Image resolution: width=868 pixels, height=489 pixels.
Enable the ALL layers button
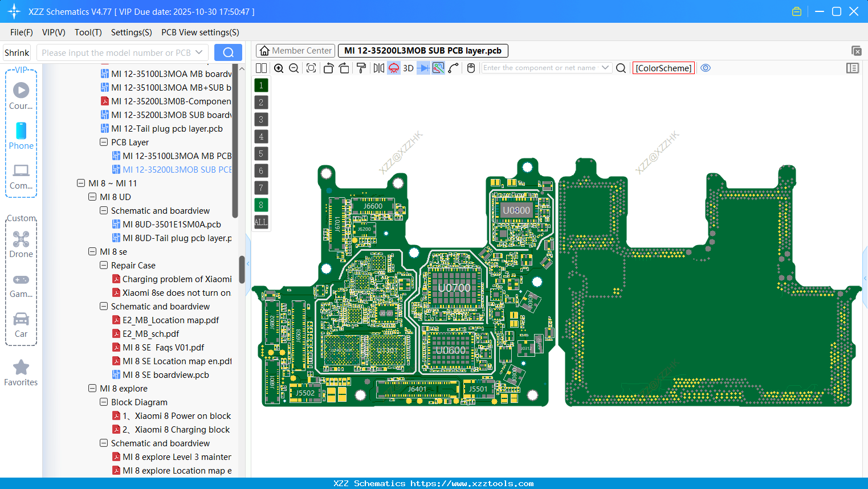[x=260, y=222]
